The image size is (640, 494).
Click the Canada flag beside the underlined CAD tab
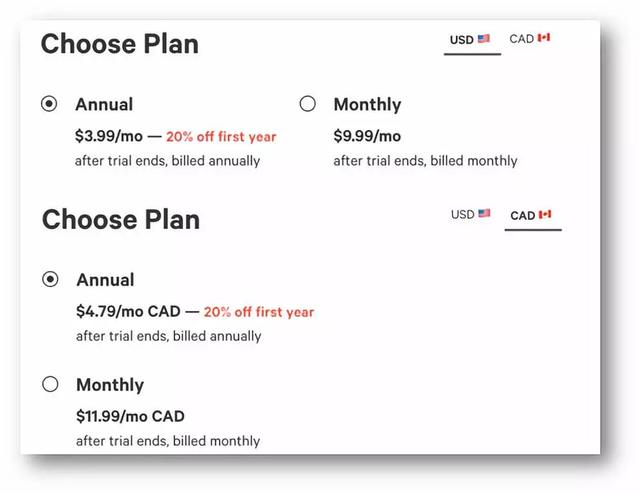click(545, 215)
